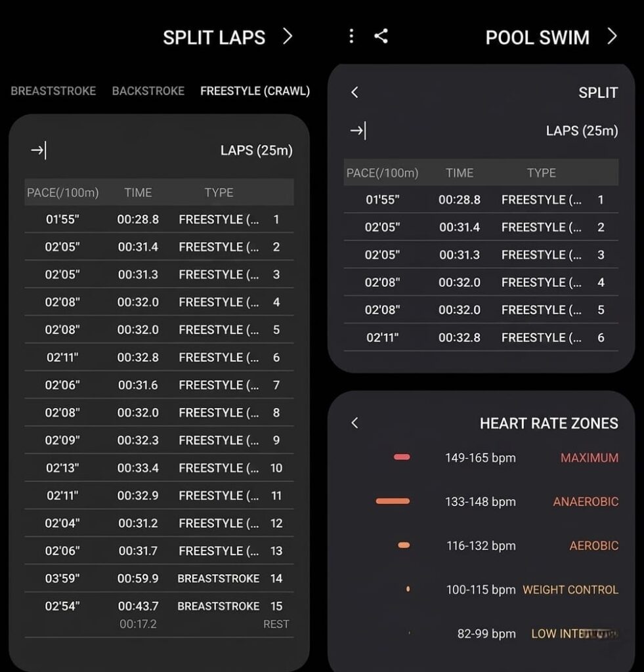Select the lap direction icon in the SPLIT card
The height and width of the screenshot is (672, 644).
coord(358,131)
